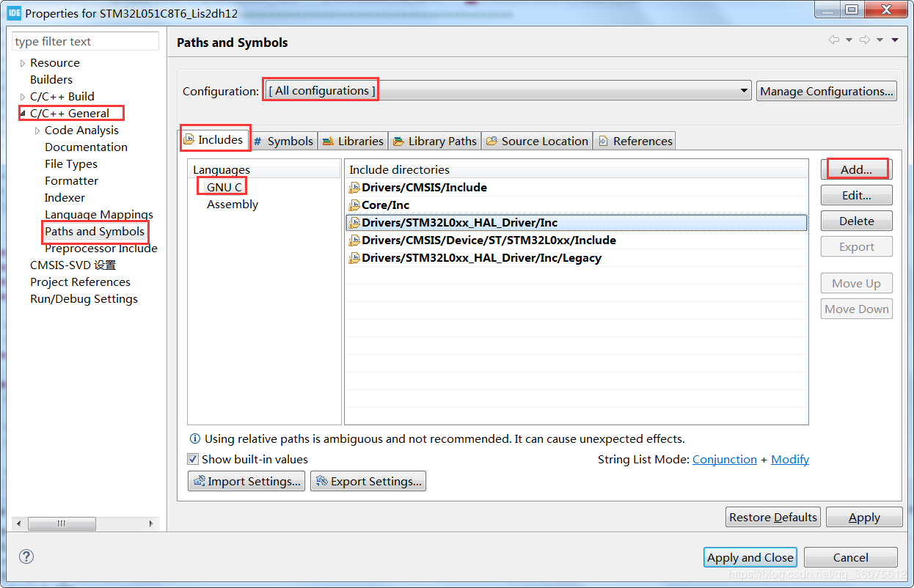914x588 pixels.
Task: Click Restore Defaults button
Action: coord(773,517)
